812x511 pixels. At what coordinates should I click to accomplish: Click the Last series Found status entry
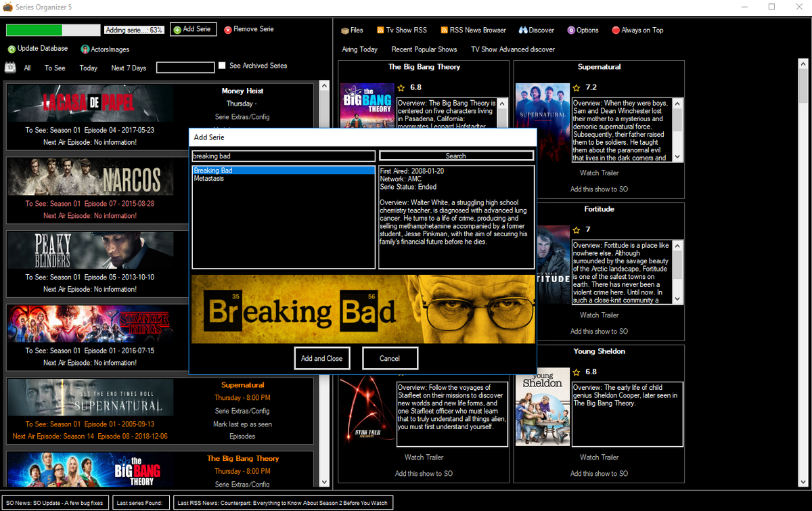coord(140,503)
